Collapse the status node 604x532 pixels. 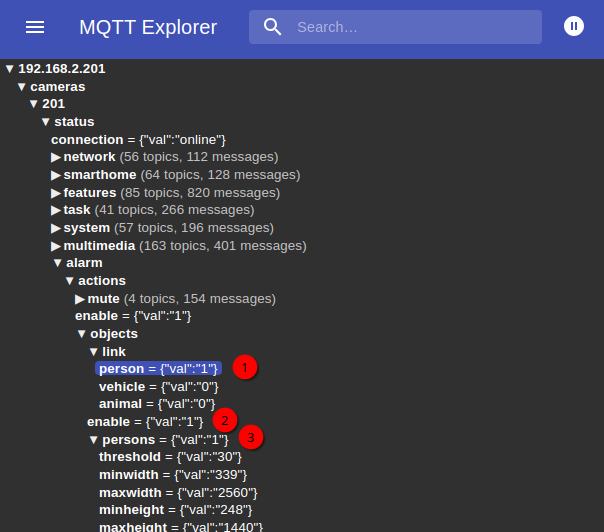click(x=45, y=122)
